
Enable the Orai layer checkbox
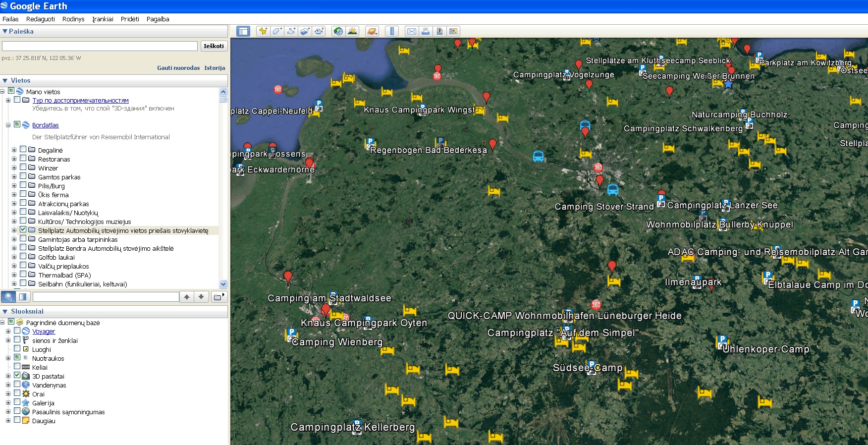click(17, 393)
